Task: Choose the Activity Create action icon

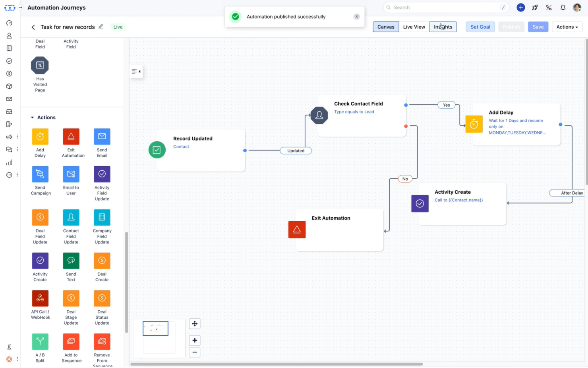Action: coord(40,260)
